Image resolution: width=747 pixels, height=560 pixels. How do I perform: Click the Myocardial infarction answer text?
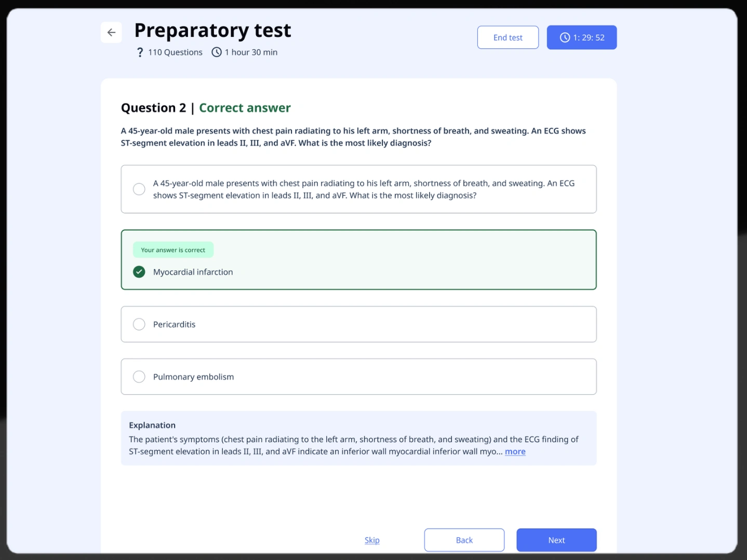pyautogui.click(x=193, y=272)
